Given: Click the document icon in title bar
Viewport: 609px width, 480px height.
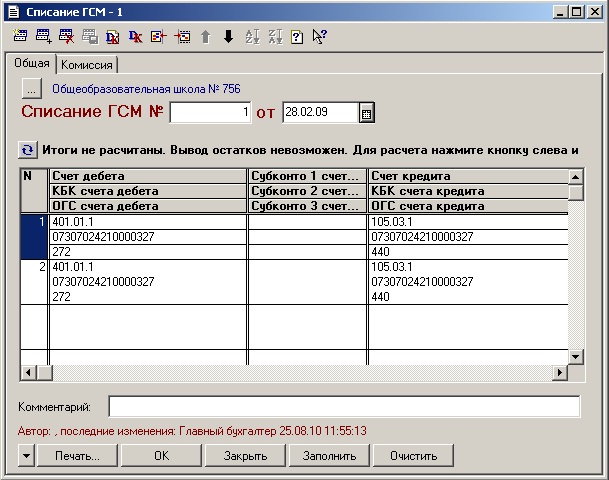Looking at the screenshot, I should tap(14, 12).
